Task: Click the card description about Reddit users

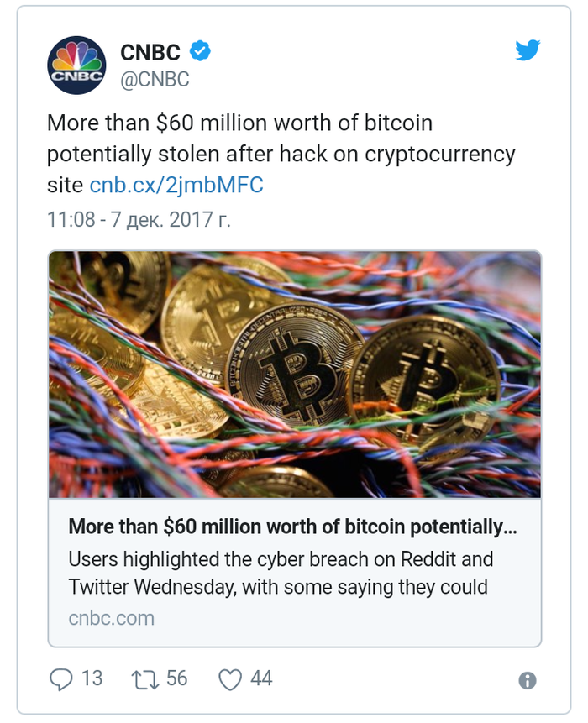Action: (x=280, y=573)
